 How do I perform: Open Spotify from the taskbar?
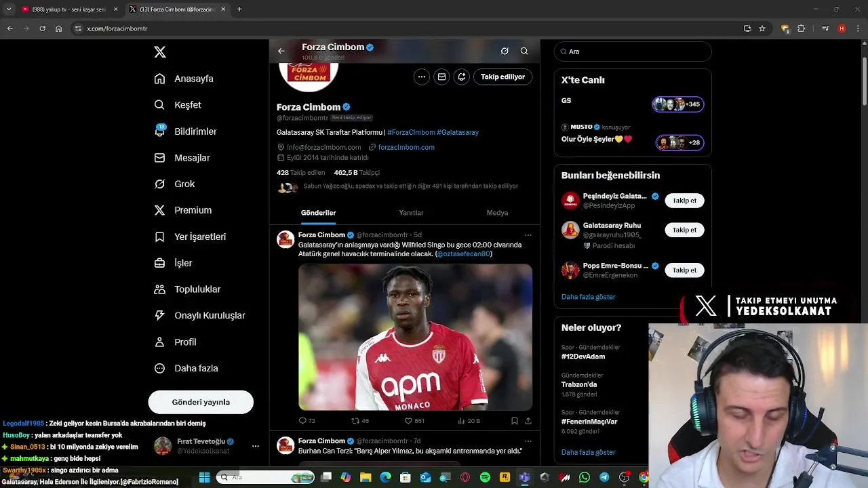(485, 477)
